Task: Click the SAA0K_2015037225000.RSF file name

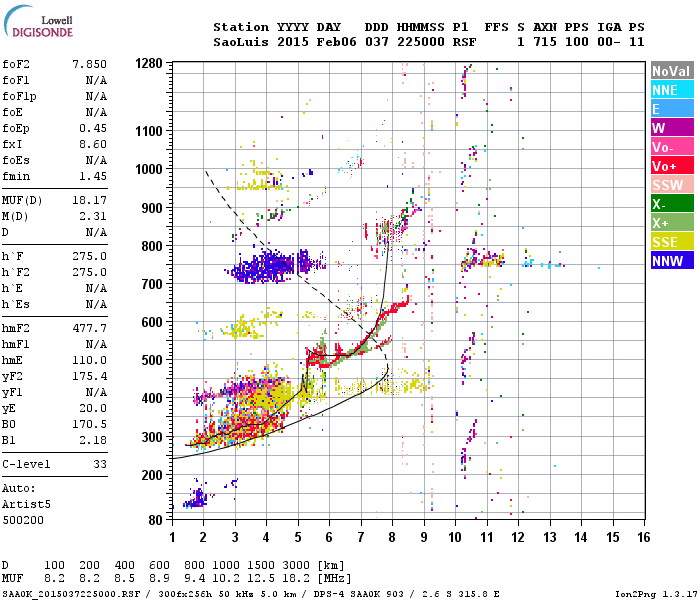Action: 71,594
